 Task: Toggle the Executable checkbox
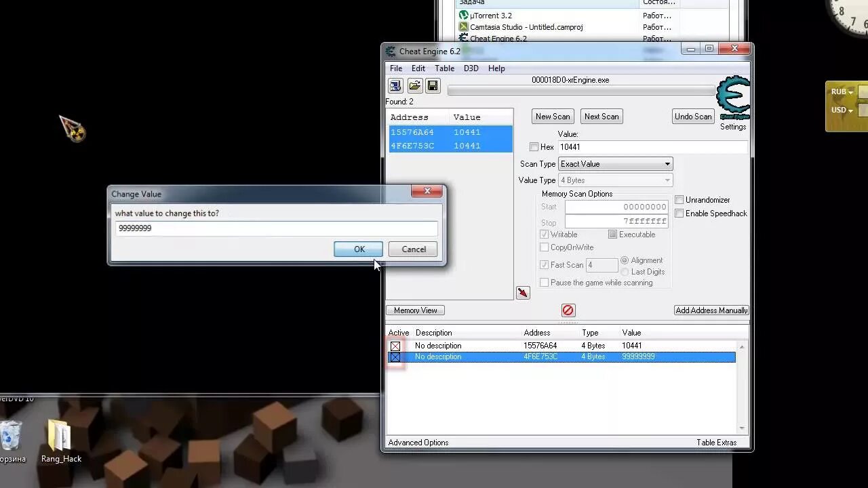pos(612,235)
